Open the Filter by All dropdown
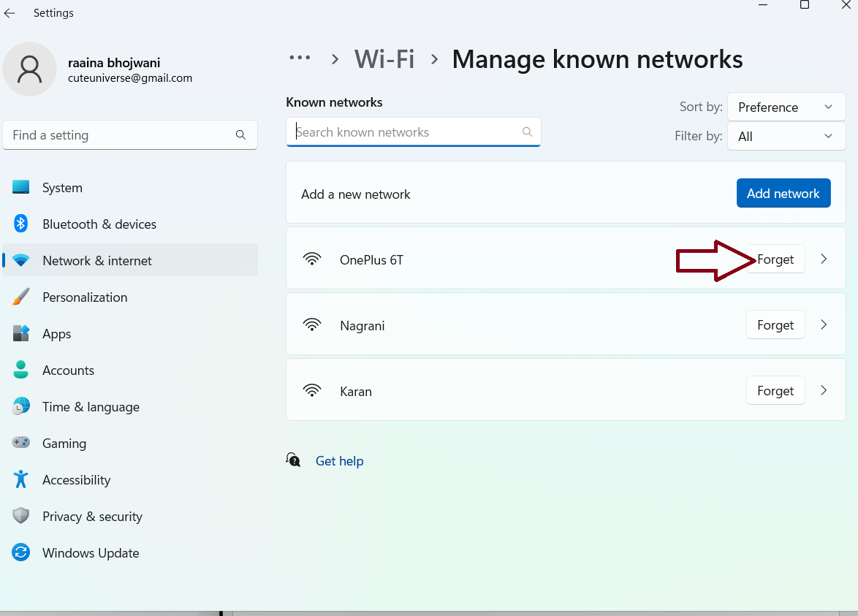 [786, 137]
